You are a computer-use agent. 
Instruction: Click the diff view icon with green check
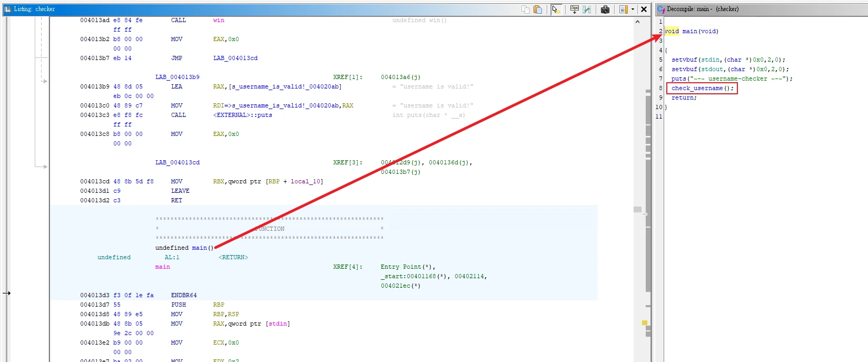coord(587,9)
